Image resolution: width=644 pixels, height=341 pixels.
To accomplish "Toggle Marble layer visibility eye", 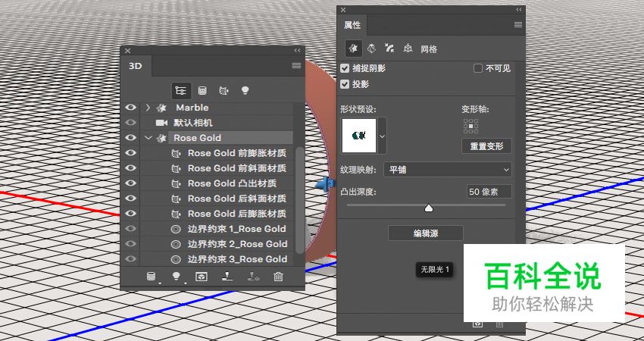I will pyautogui.click(x=130, y=108).
